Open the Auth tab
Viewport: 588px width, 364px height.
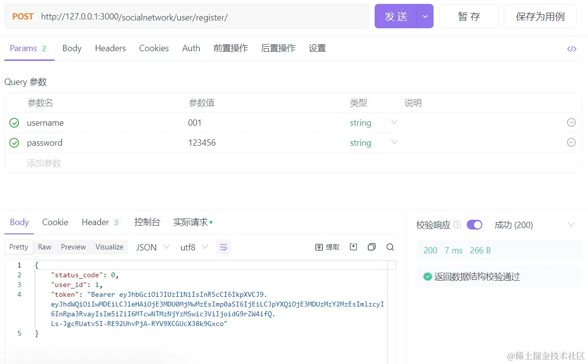[191, 48]
